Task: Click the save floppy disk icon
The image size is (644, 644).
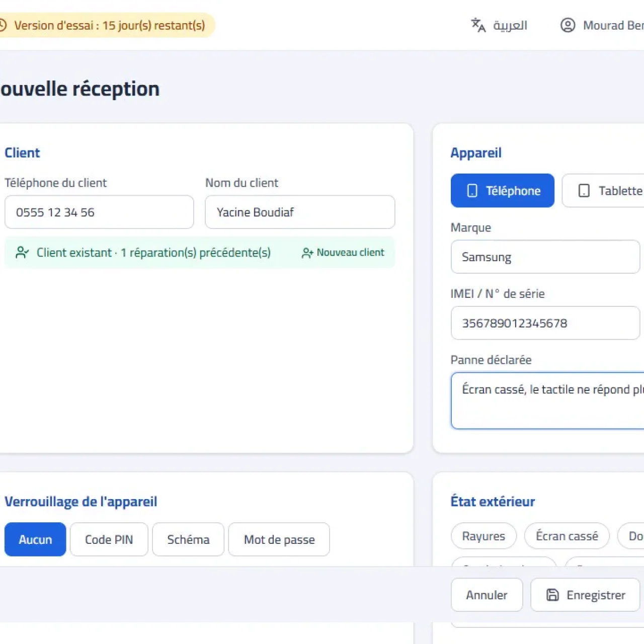Action: [552, 595]
